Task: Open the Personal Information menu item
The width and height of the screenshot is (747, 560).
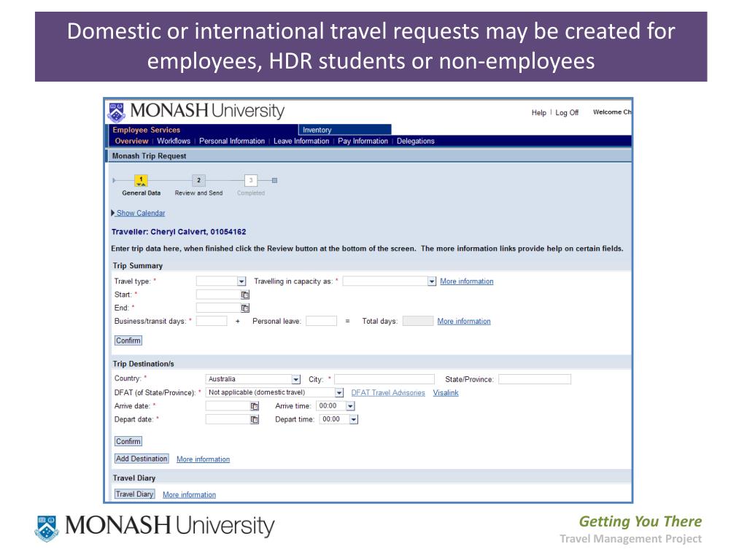Action: pyautogui.click(x=232, y=141)
